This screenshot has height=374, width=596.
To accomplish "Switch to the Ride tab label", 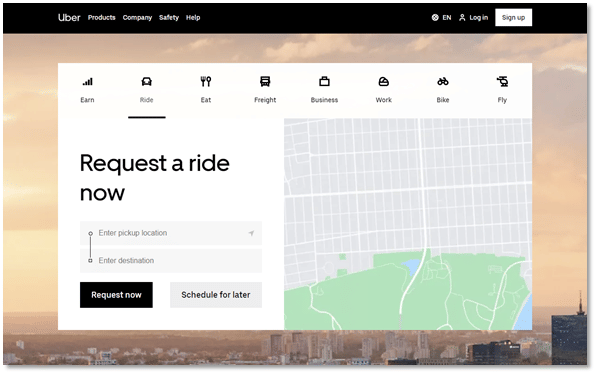I will pos(147,100).
